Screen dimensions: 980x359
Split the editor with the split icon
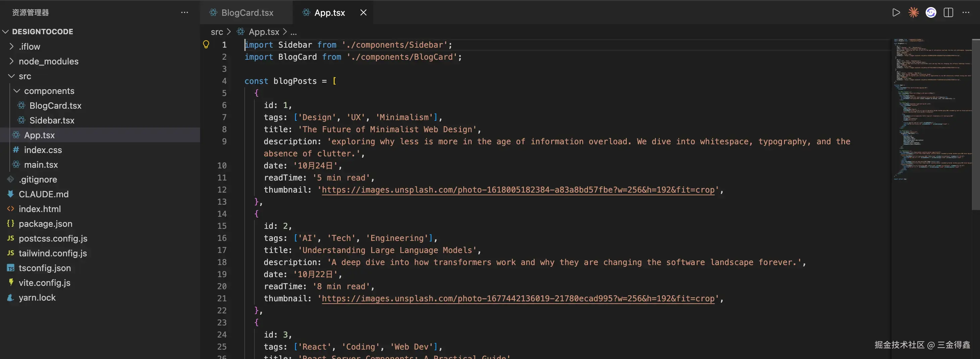point(948,12)
